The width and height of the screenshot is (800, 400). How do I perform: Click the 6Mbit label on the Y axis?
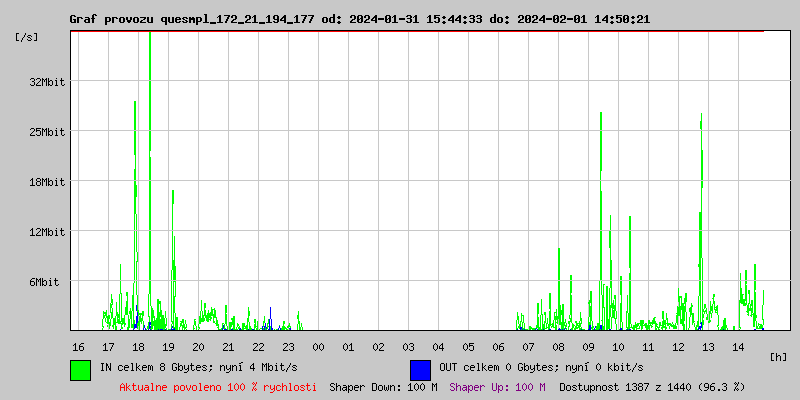click(45, 282)
